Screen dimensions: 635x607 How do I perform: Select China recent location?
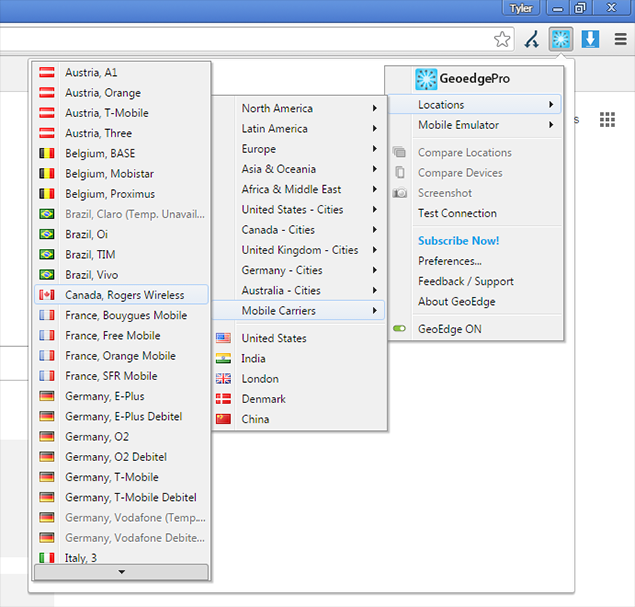(x=298, y=419)
